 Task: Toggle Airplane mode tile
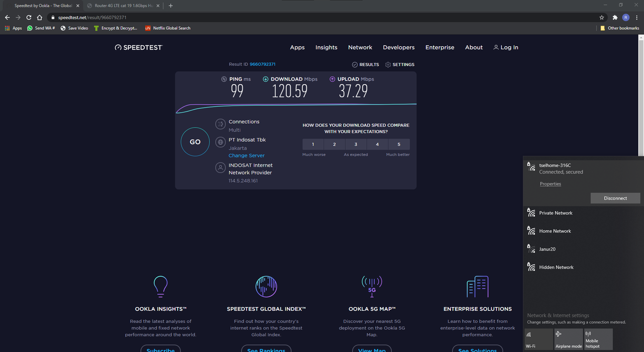pyautogui.click(x=568, y=339)
